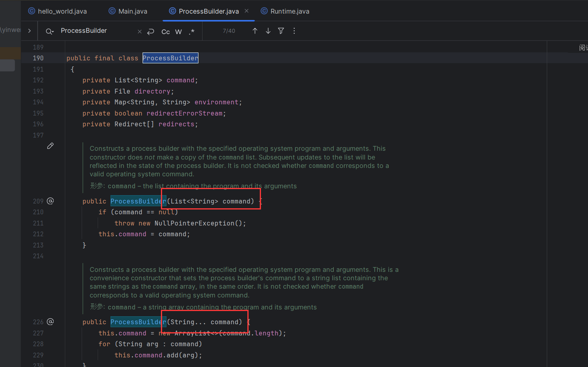Click the ProcessBuilder.java tab class icon
The width and height of the screenshot is (588, 367).
(x=173, y=11)
